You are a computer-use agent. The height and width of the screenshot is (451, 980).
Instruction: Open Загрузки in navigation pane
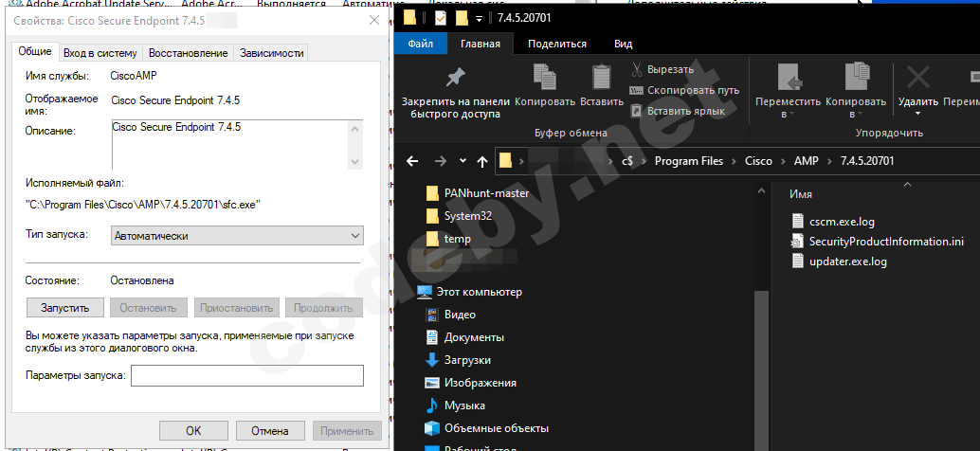458,360
